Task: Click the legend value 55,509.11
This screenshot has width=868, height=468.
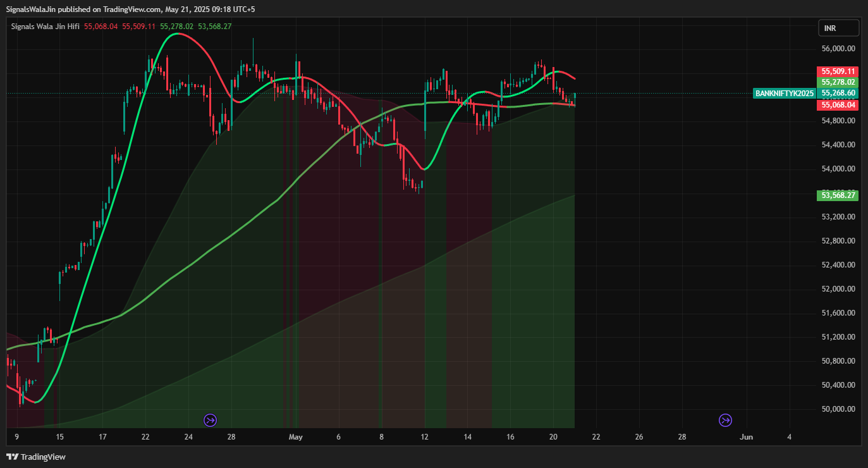Action: [139, 27]
